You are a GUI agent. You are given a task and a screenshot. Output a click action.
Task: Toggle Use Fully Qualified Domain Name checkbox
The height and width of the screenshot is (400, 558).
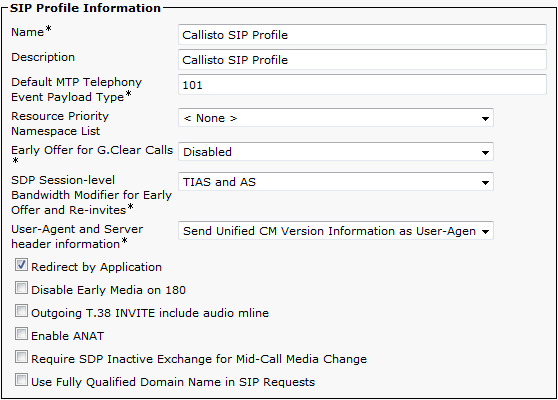point(21,380)
